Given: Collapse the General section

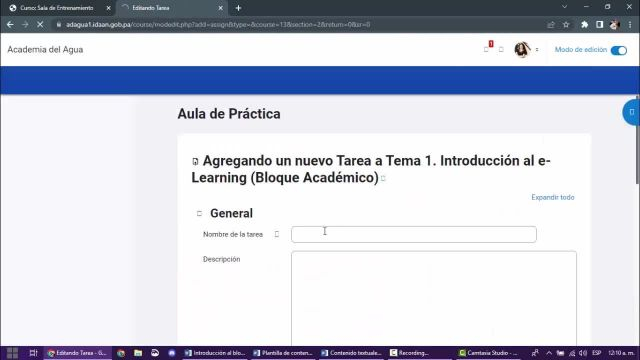Looking at the screenshot, I should (x=199, y=213).
